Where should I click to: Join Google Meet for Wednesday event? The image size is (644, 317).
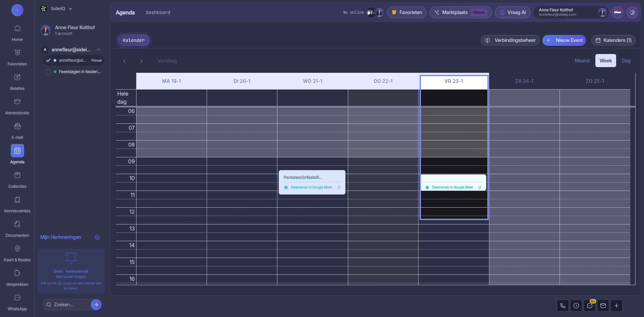pyautogui.click(x=311, y=188)
